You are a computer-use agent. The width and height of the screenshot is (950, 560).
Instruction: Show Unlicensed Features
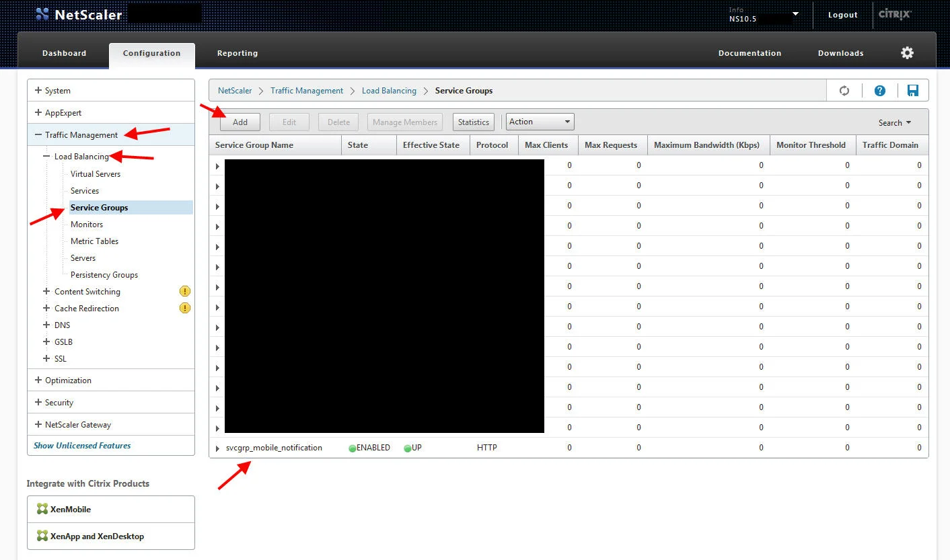pos(82,445)
